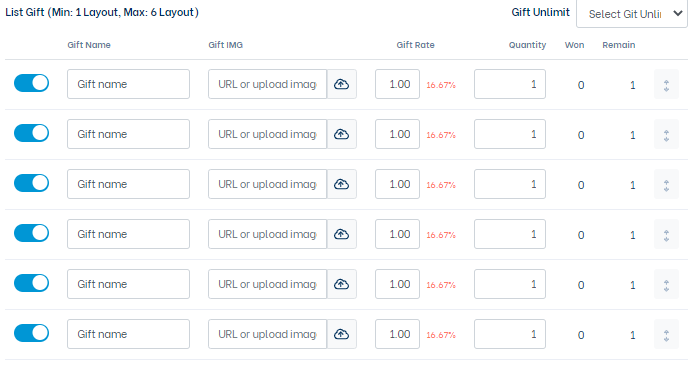Click reorder handle icon in sixth gift row
The image size is (694, 366).
point(666,334)
